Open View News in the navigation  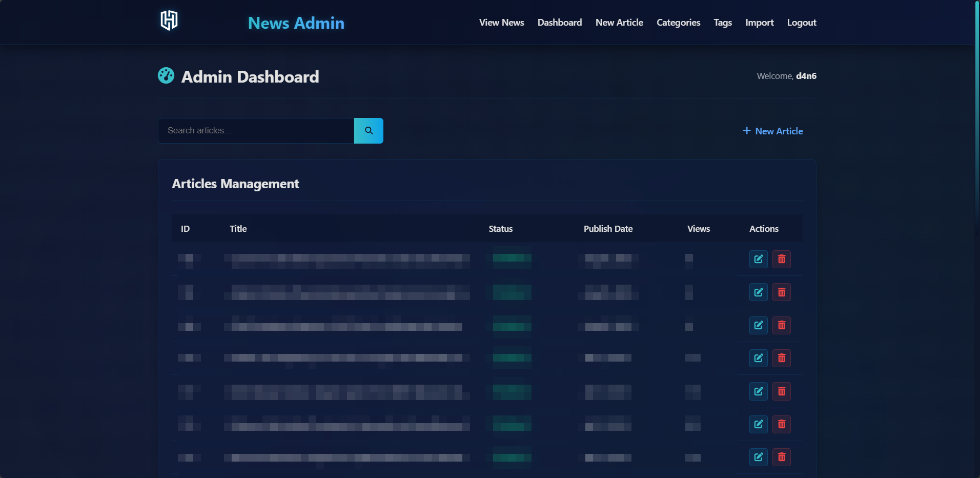click(501, 23)
